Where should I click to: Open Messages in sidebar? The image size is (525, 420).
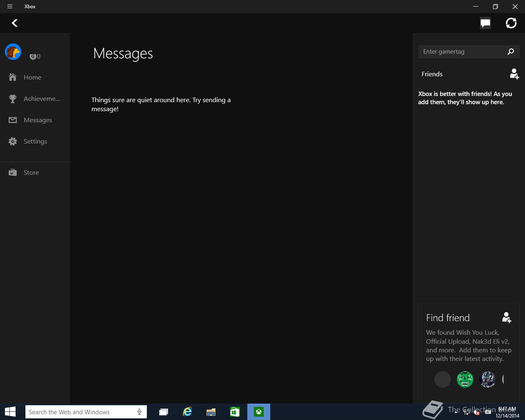tap(35, 120)
